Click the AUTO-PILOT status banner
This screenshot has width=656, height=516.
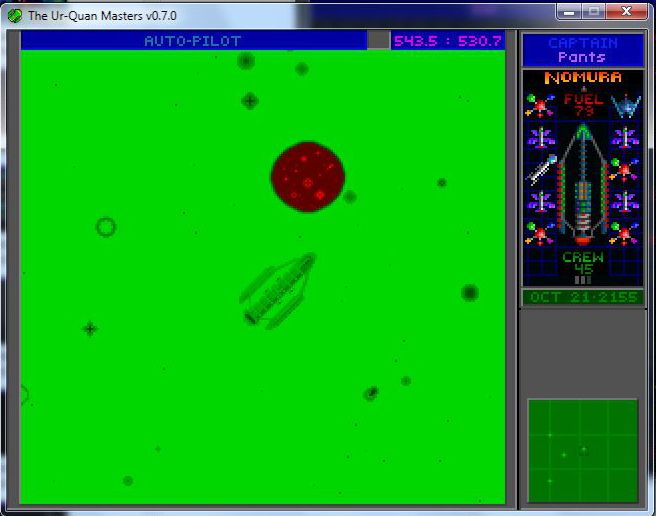[194, 41]
